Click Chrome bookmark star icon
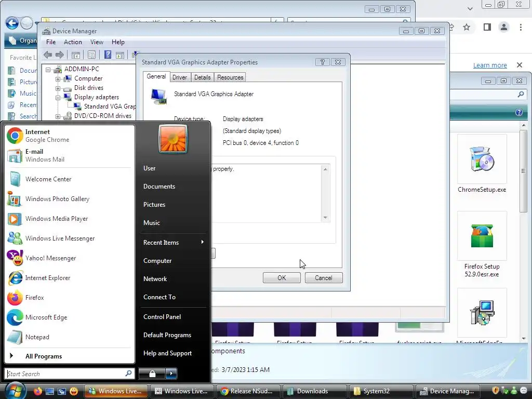Screen dimensions: 532x399 pos(467,27)
